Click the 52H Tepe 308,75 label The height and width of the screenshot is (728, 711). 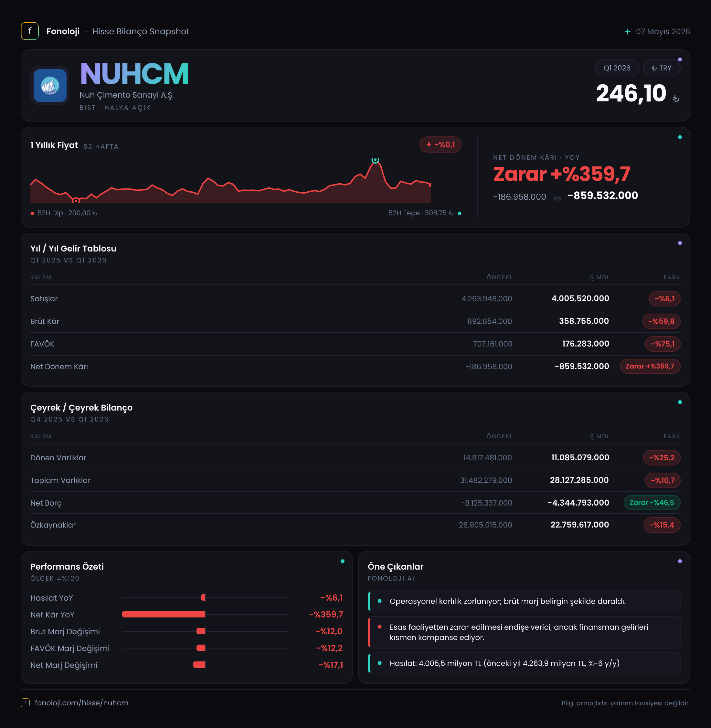421,213
